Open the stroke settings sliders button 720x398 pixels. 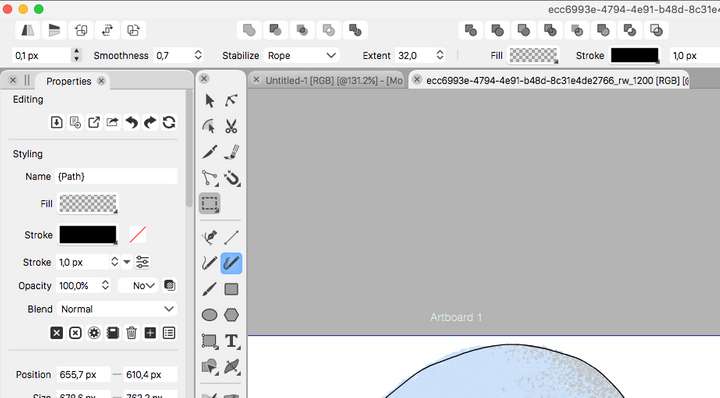coord(142,262)
